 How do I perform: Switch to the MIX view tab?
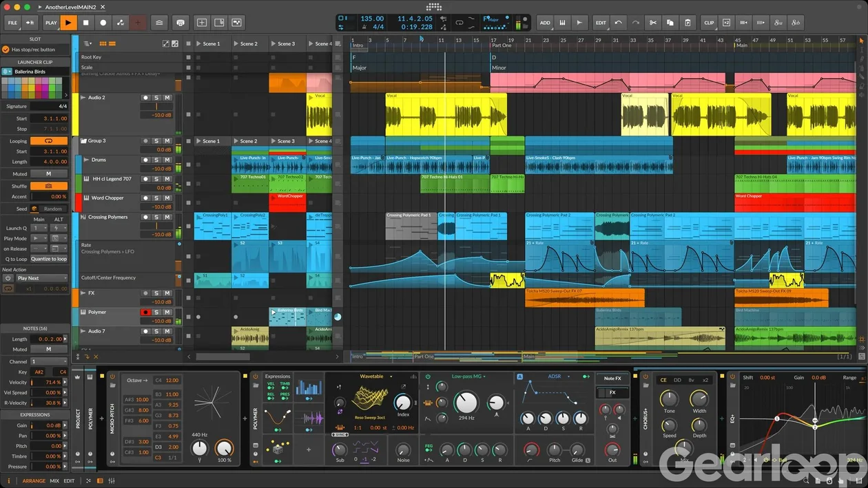[x=54, y=481]
